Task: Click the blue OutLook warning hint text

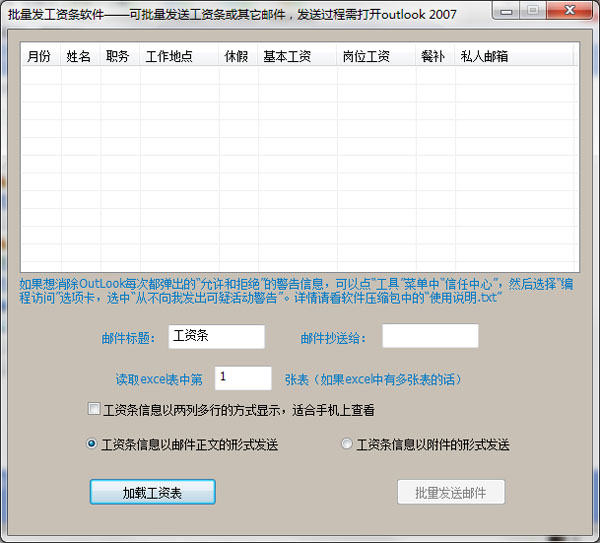Action: tap(296, 291)
